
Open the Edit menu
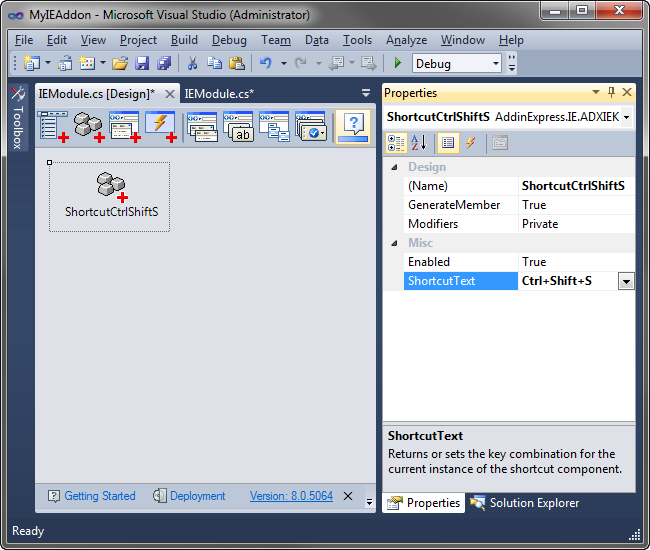[x=57, y=40]
